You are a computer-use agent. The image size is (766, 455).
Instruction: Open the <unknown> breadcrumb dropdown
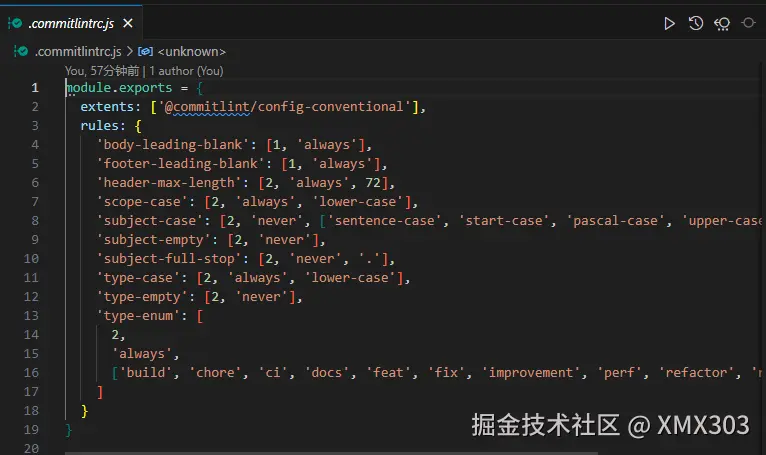[x=192, y=51]
